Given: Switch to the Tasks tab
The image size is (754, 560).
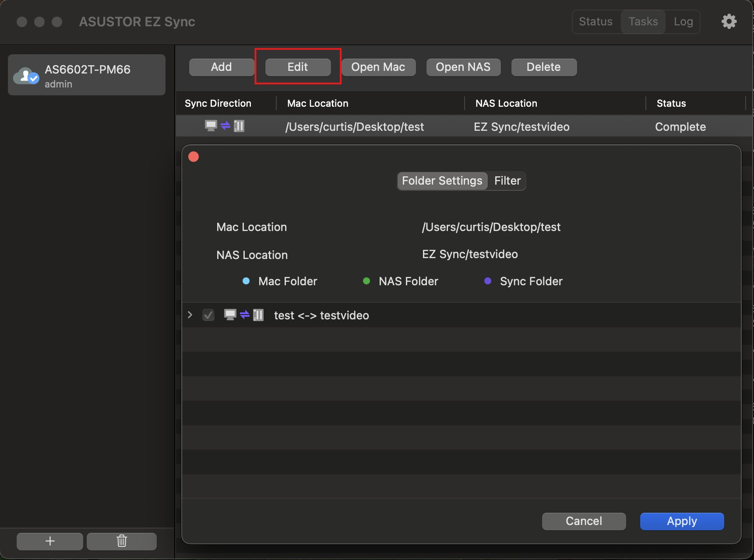Looking at the screenshot, I should (643, 21).
